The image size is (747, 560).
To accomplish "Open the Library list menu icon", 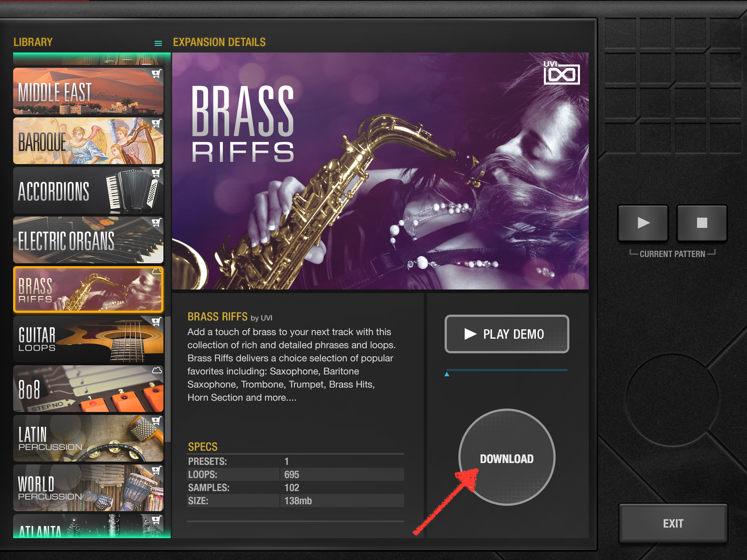I will coord(158,43).
